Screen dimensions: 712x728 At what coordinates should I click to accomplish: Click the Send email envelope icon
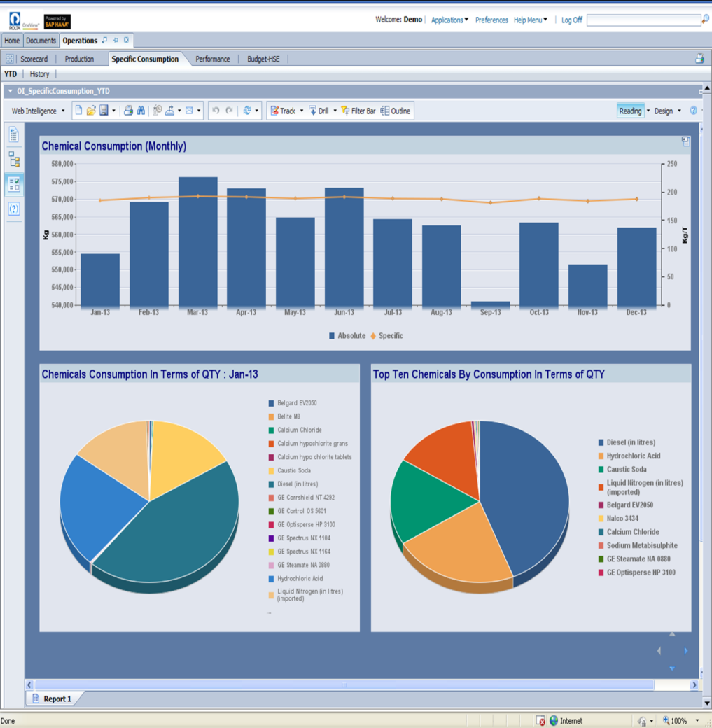tap(189, 111)
